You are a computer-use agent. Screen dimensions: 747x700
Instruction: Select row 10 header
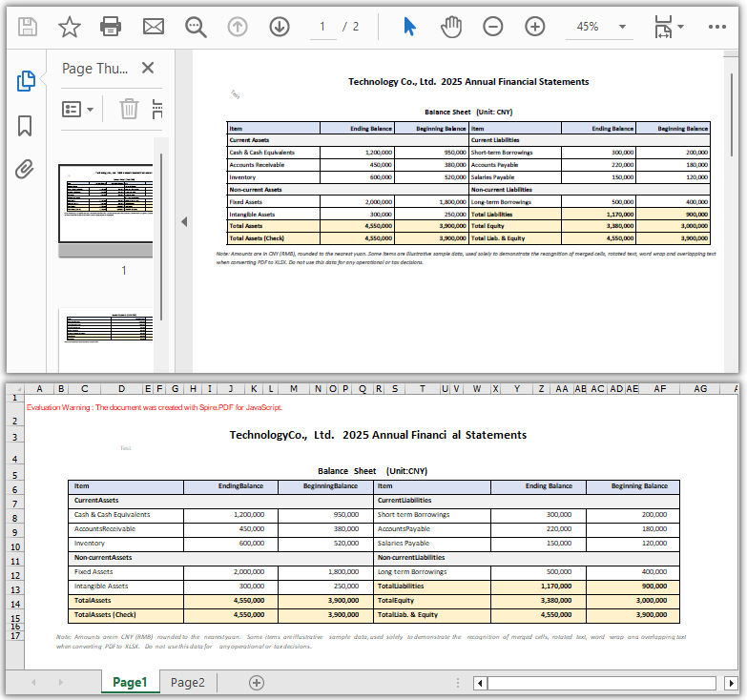[x=14, y=546]
